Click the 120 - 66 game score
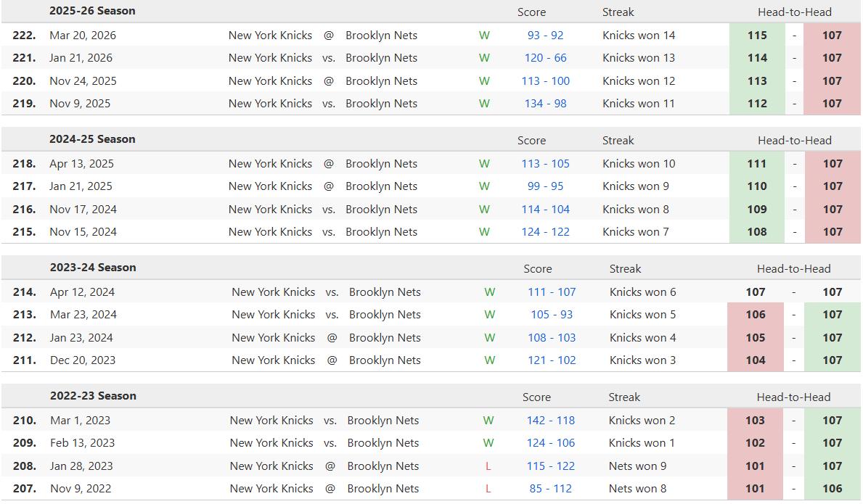Viewport: 863px width, 504px height. (x=545, y=58)
